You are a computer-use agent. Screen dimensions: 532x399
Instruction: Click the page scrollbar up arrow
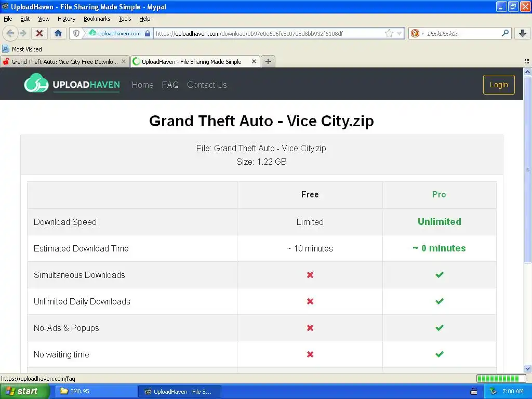[527, 72]
